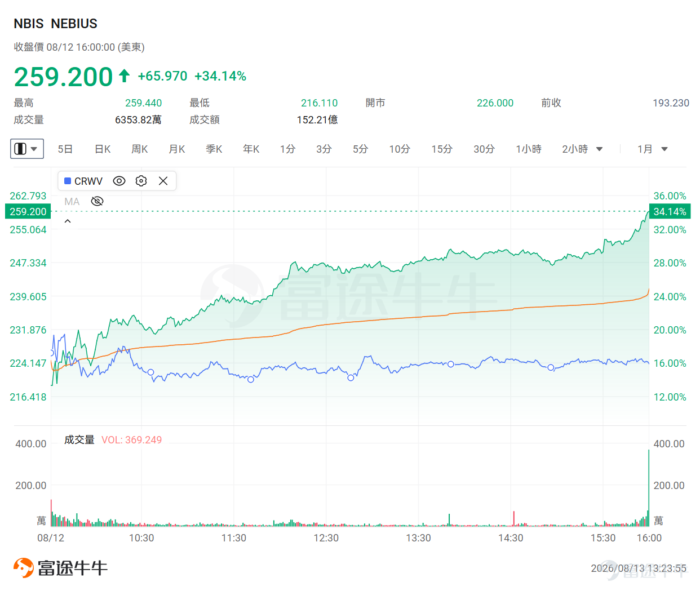The width and height of the screenshot is (700, 591).
Task: Select the 15分 interval
Action: [442, 149]
